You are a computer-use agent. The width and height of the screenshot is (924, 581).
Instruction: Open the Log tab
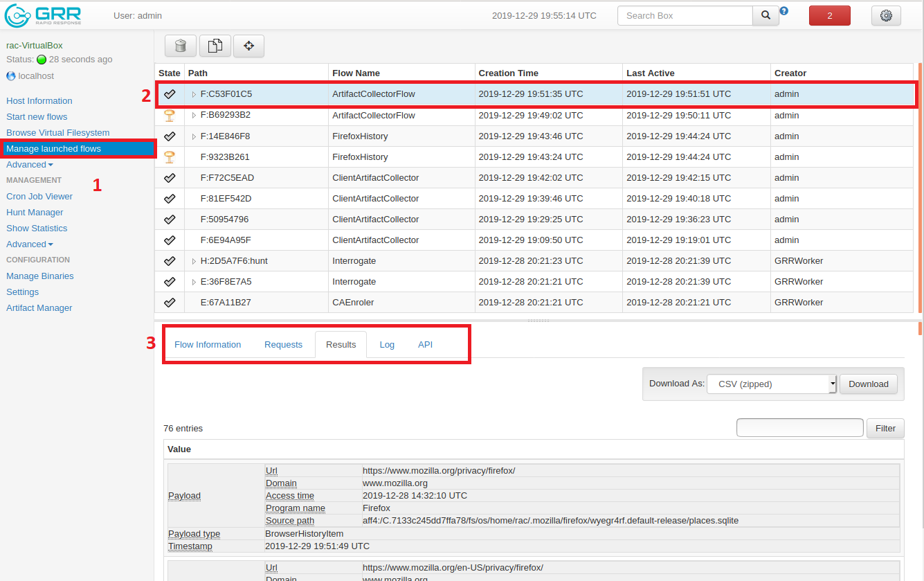coord(387,344)
